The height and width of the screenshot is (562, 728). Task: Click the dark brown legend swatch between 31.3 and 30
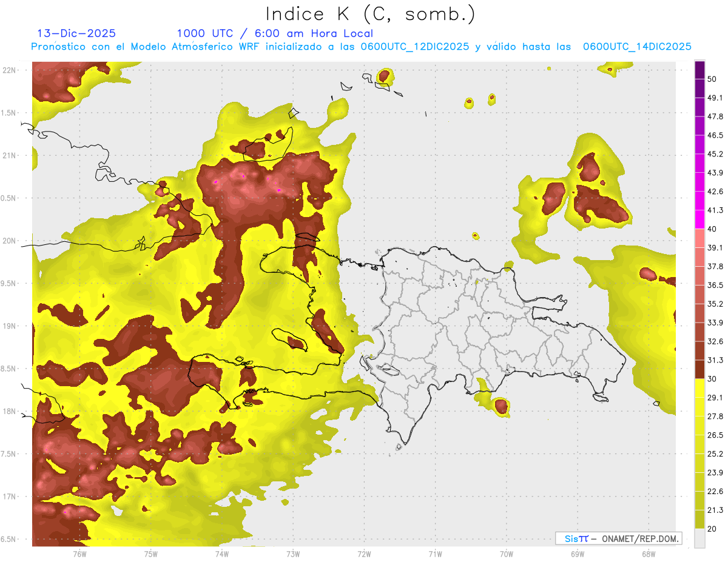click(699, 369)
